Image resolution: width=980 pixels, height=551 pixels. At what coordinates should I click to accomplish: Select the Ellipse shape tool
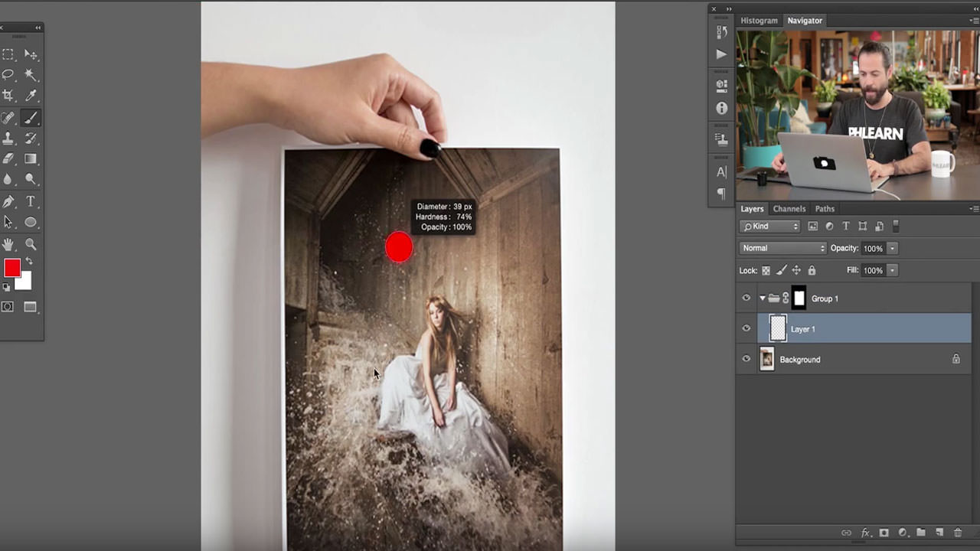tap(31, 222)
